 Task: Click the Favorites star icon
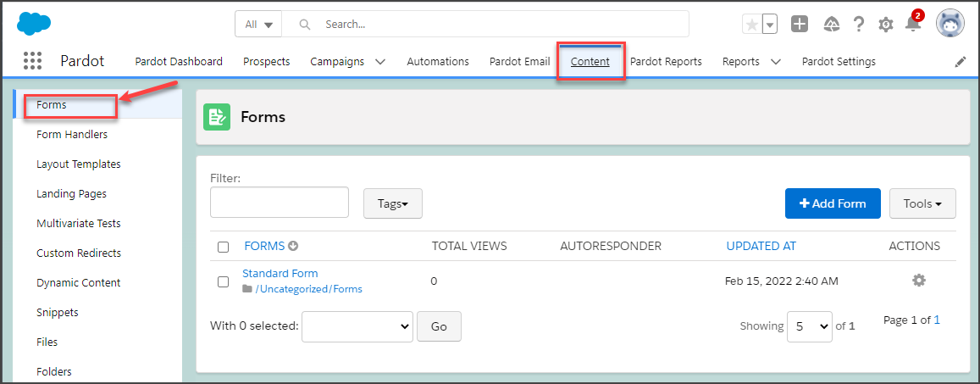[x=752, y=25]
